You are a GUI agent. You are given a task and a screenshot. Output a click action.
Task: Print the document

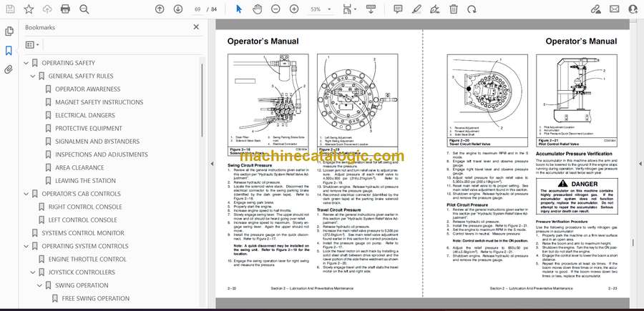[x=65, y=9]
